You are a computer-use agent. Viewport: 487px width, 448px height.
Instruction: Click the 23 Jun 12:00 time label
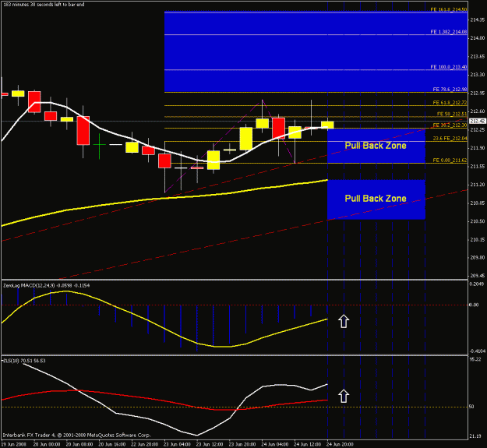point(210,445)
